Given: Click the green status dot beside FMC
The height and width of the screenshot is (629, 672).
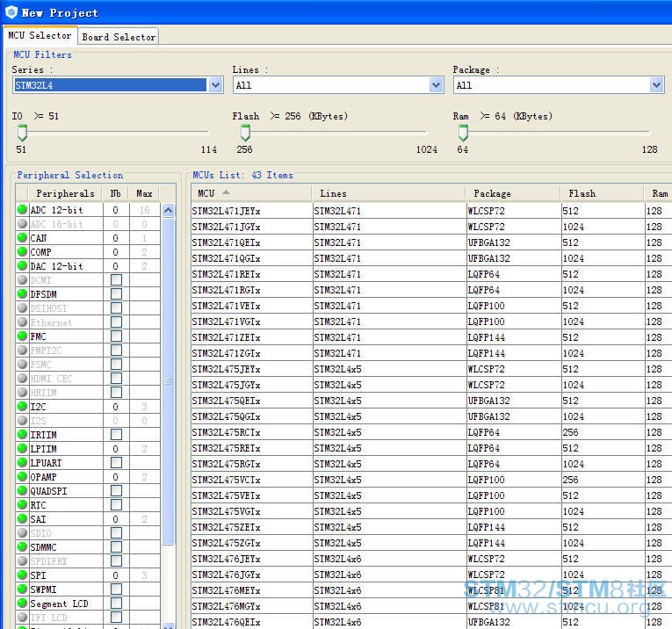Looking at the screenshot, I should point(22,336).
